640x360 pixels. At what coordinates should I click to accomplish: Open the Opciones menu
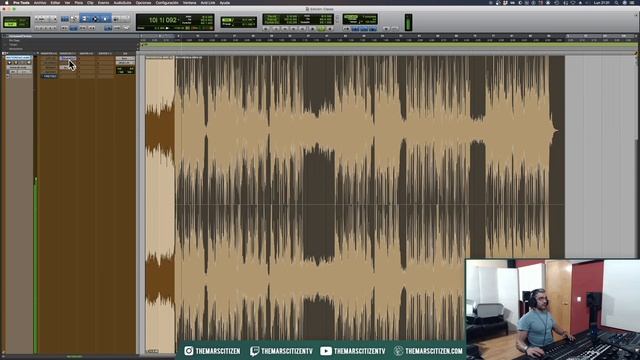[143, 2]
